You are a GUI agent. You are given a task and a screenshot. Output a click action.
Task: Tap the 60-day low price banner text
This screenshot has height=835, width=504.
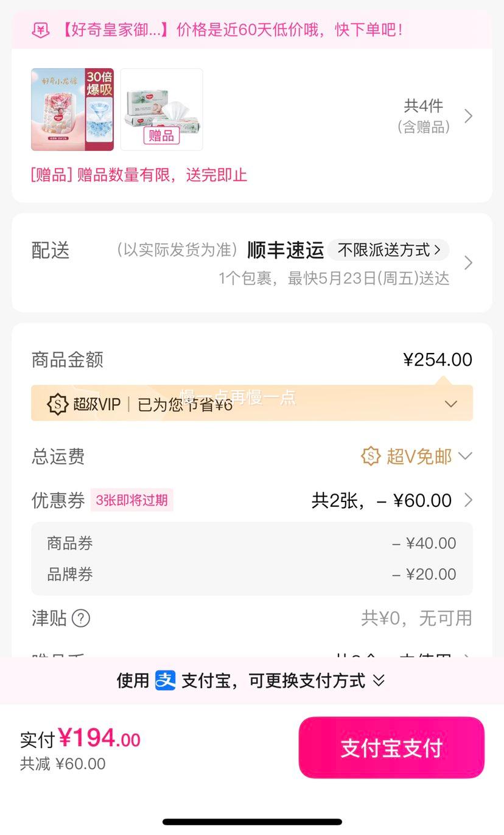(x=232, y=29)
